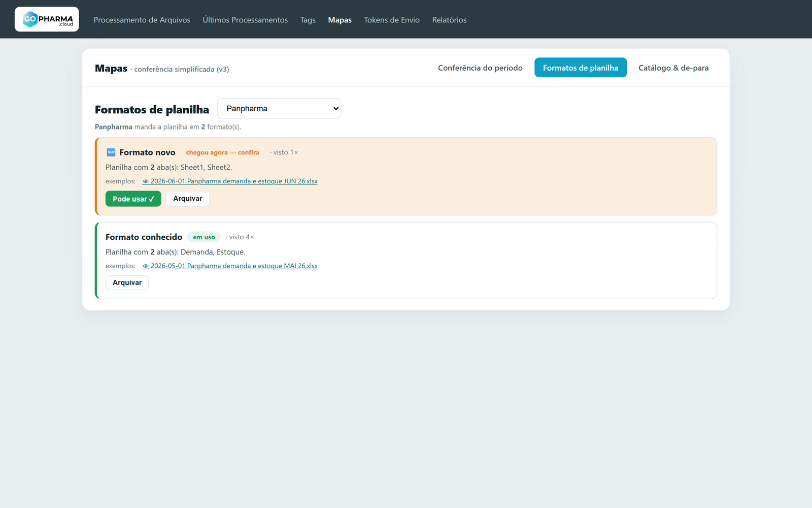
Task: Select Mapas in the top navigation
Action: pyautogui.click(x=340, y=20)
